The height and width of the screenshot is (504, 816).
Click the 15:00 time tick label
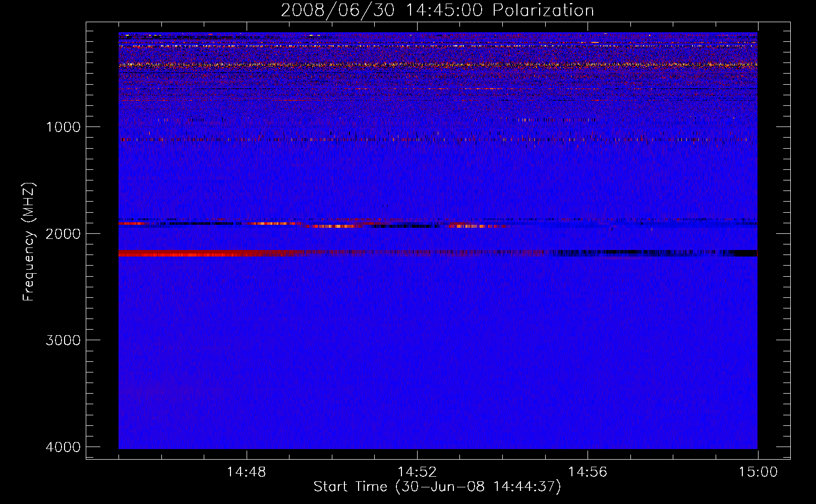point(758,472)
